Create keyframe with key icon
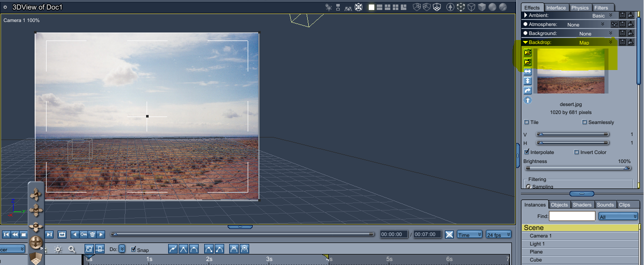Screen dimensions: 644x265 tap(84, 234)
